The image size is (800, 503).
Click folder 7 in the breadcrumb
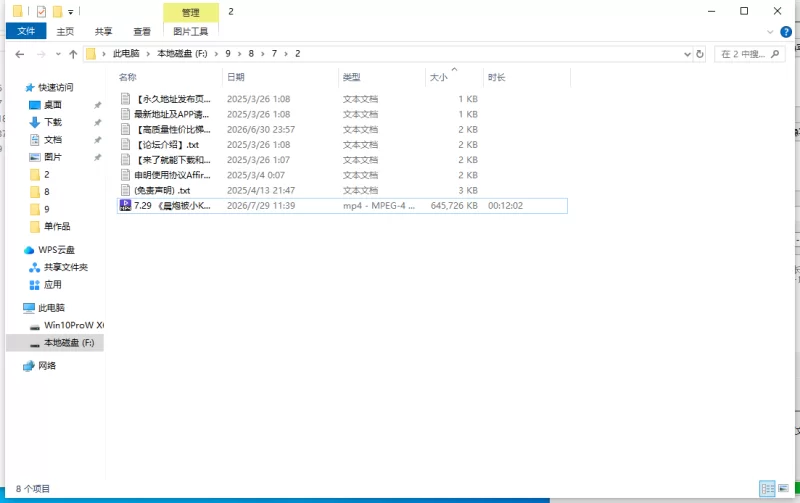tap(274, 54)
